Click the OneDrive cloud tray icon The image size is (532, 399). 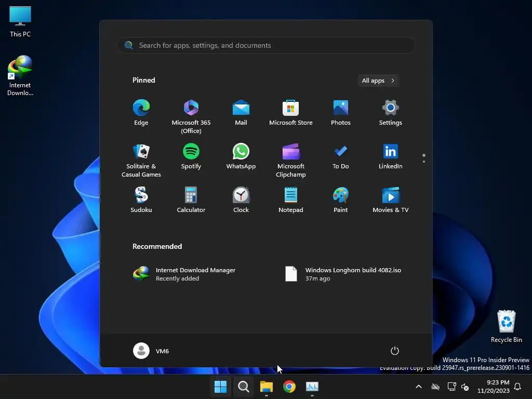(435, 387)
